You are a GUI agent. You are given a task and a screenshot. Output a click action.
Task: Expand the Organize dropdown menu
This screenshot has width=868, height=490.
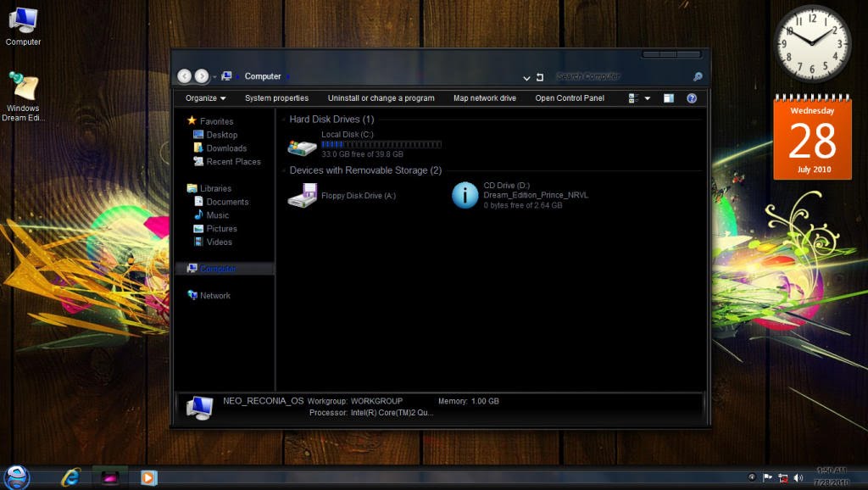(203, 97)
